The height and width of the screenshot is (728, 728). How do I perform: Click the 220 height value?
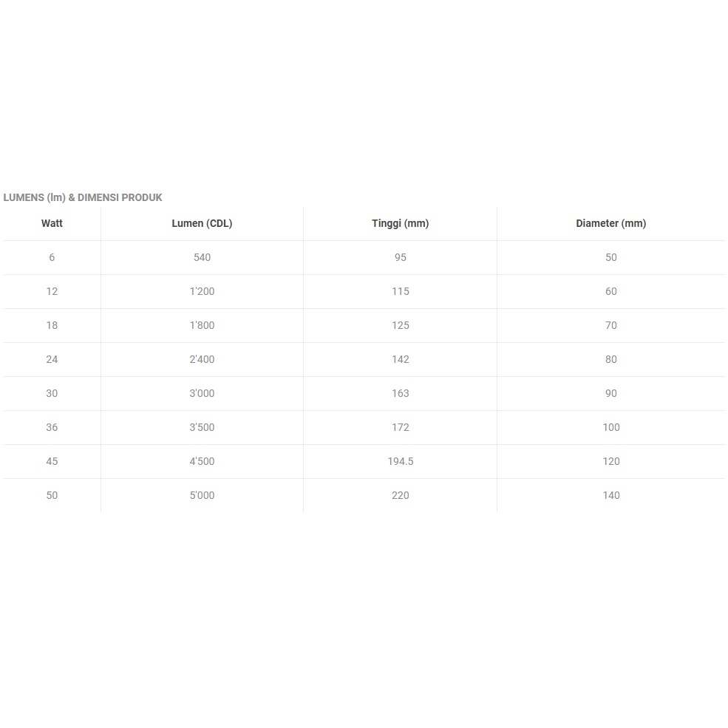click(x=400, y=495)
